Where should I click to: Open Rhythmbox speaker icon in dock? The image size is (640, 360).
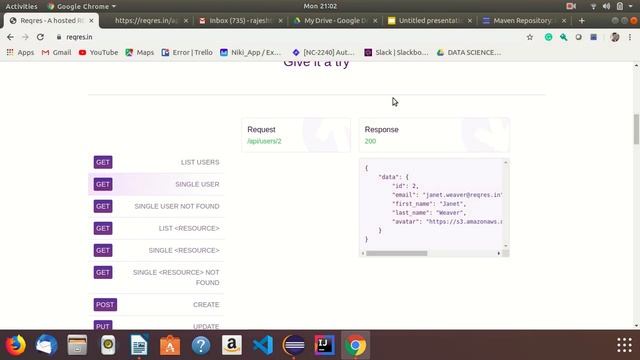tap(108, 345)
